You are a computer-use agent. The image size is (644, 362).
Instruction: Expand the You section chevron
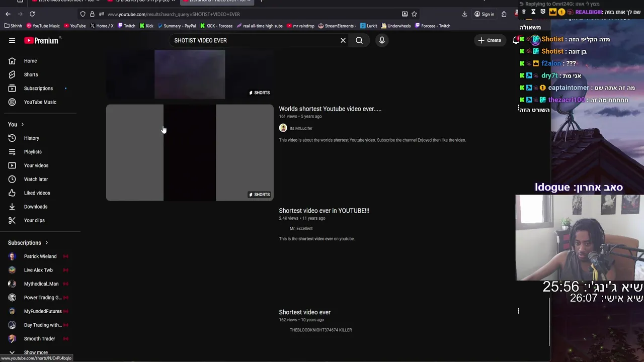pos(22,124)
